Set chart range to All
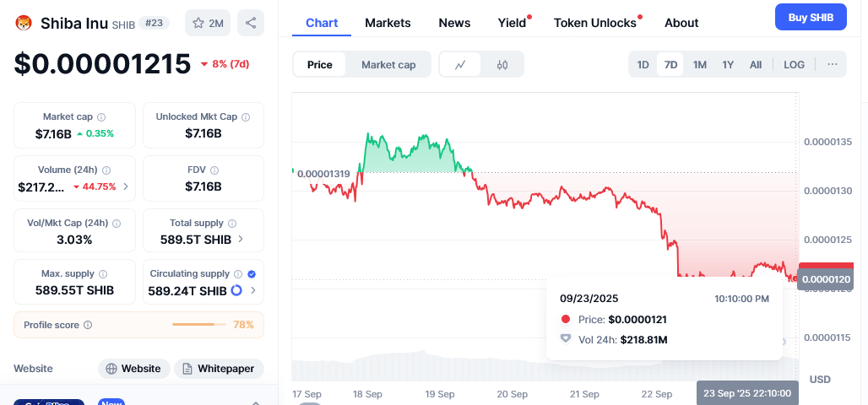Screen dimensions: 868x405 click(x=756, y=65)
